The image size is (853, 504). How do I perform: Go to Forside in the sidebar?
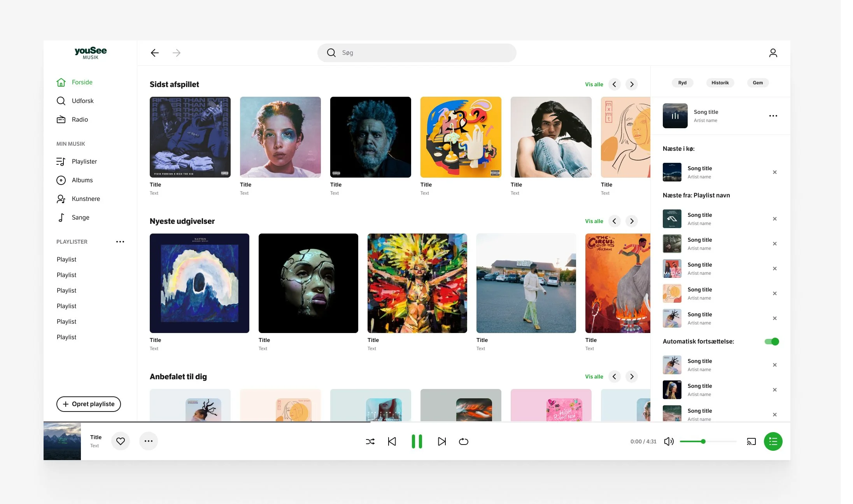75,82
